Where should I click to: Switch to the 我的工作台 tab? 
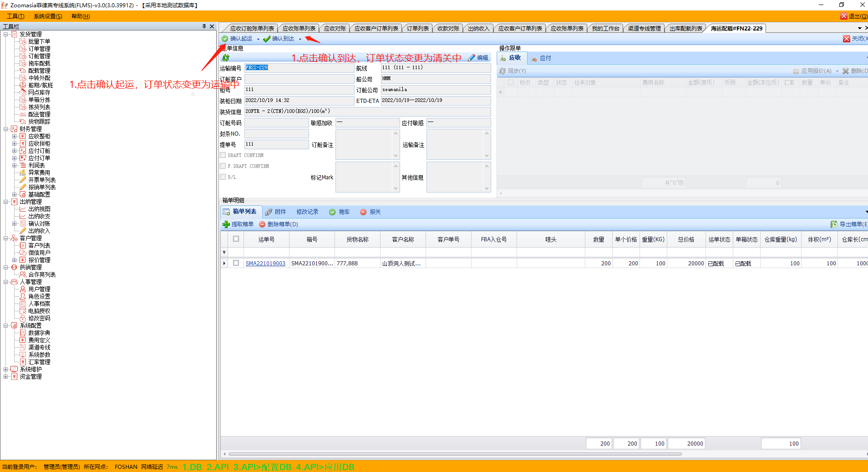605,28
